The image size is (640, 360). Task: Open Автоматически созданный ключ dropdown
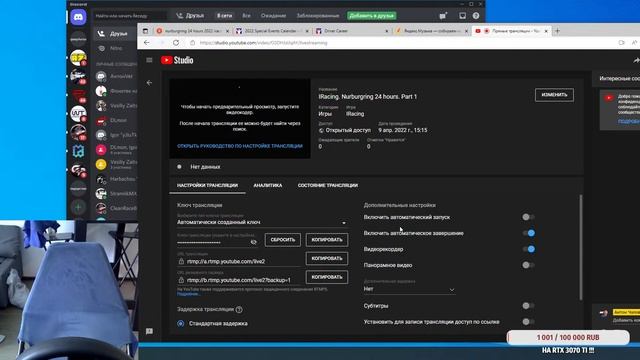click(262, 222)
